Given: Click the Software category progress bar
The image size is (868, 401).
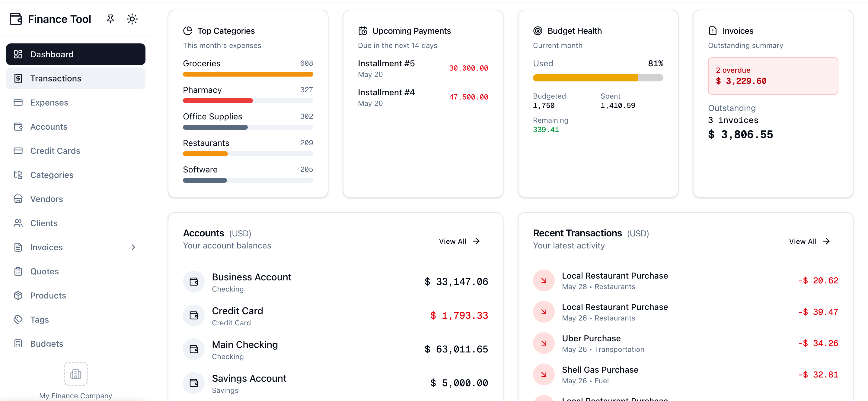Looking at the screenshot, I should (x=248, y=181).
